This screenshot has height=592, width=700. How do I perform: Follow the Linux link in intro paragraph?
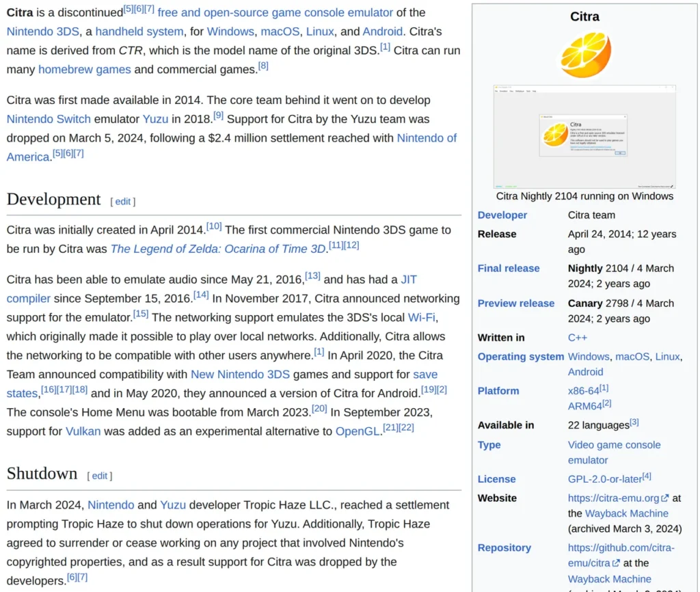click(320, 31)
